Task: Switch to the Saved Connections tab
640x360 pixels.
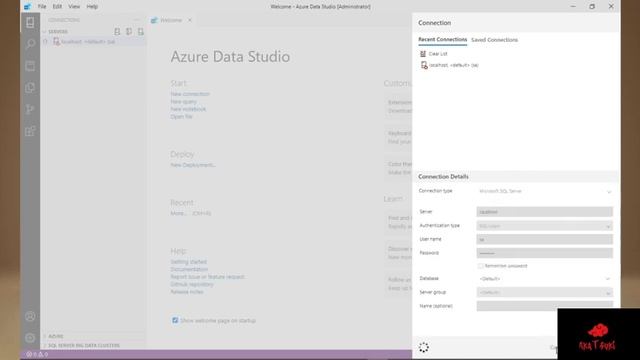Action: coord(494,40)
